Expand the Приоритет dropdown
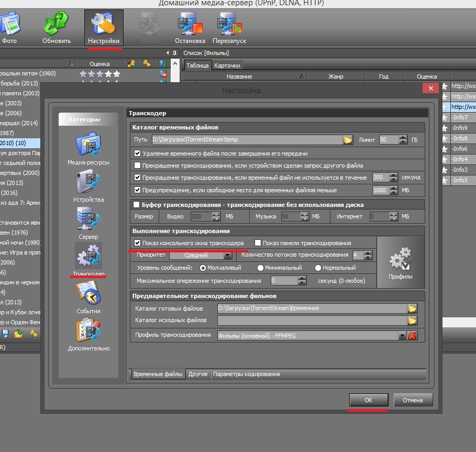 pyautogui.click(x=227, y=256)
